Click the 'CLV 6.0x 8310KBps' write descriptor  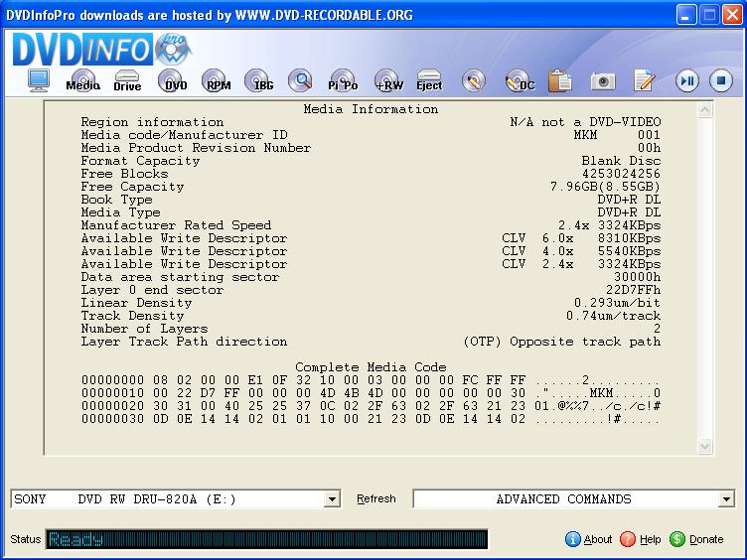581,238
